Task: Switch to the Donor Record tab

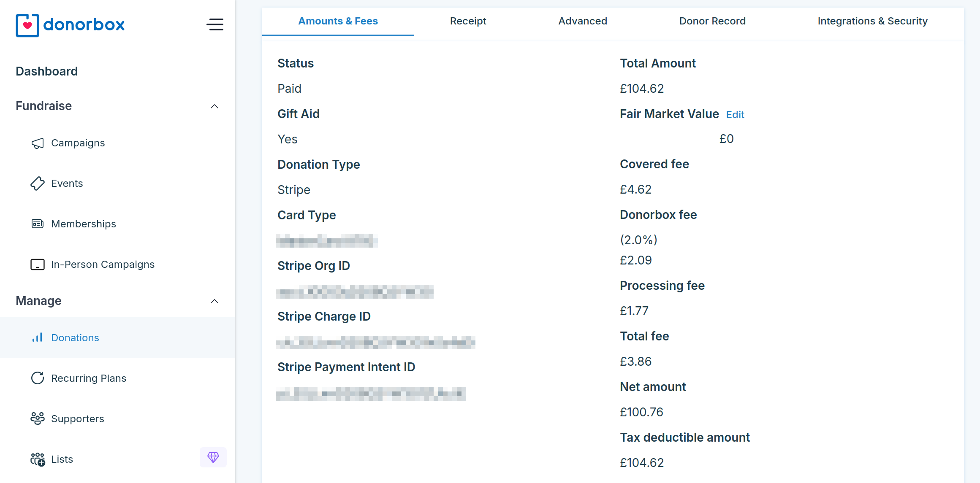Action: point(712,21)
